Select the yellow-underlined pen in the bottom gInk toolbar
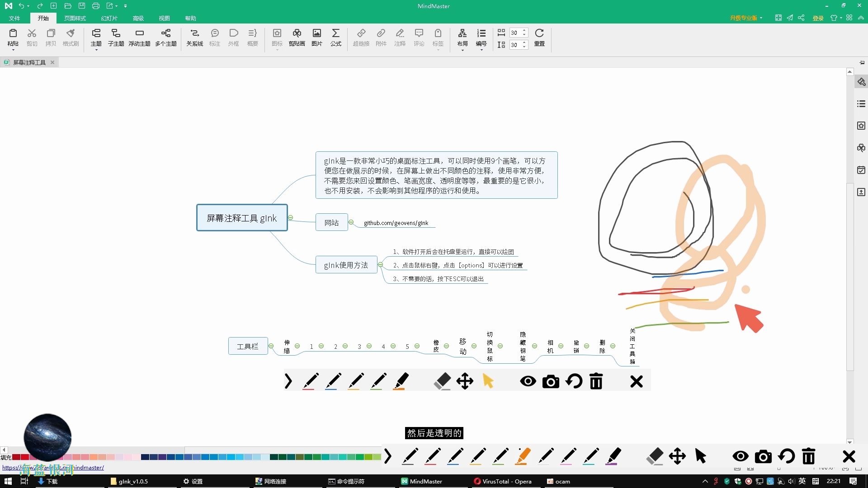This screenshot has width=868, height=488. 477,456
